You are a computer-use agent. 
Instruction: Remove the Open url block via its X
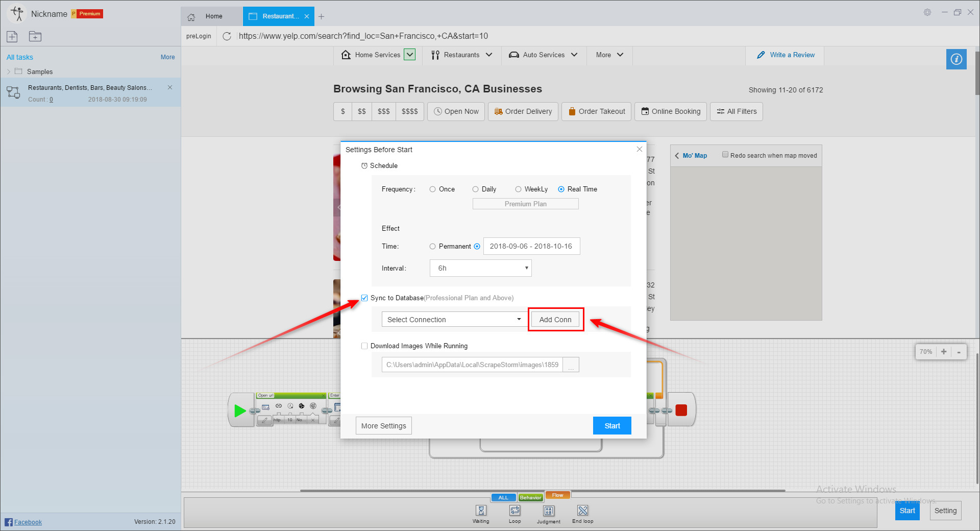[323, 396]
